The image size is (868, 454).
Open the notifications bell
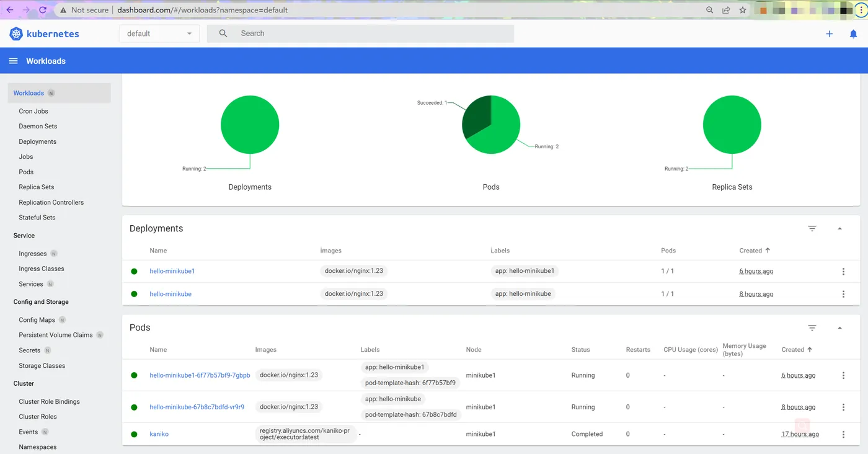[x=853, y=34]
